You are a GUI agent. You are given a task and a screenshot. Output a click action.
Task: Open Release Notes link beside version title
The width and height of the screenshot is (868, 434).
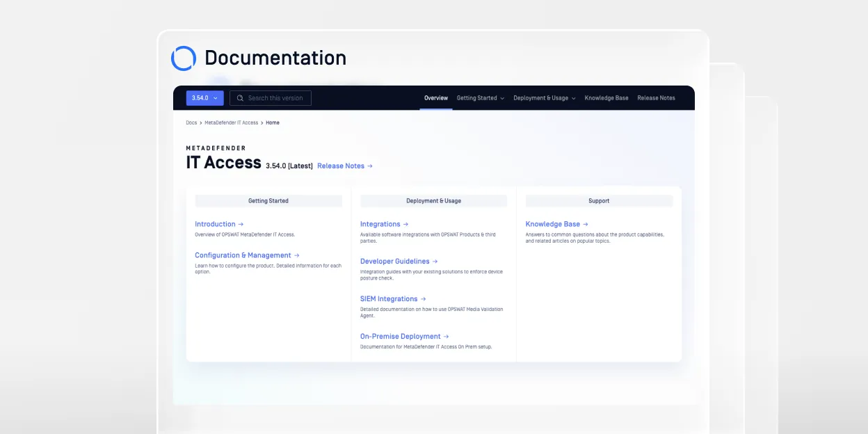click(345, 166)
